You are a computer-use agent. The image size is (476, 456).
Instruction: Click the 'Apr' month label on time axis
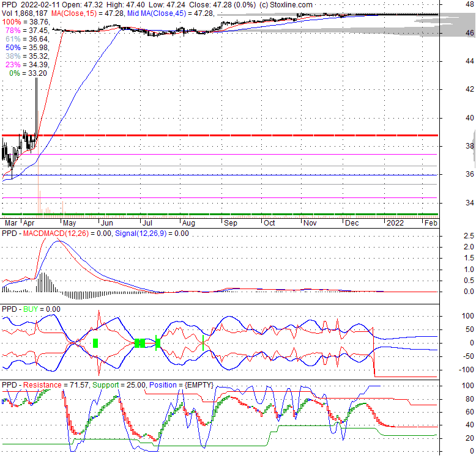(x=29, y=223)
